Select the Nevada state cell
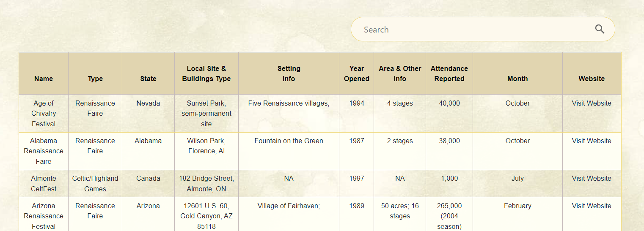 148,103
